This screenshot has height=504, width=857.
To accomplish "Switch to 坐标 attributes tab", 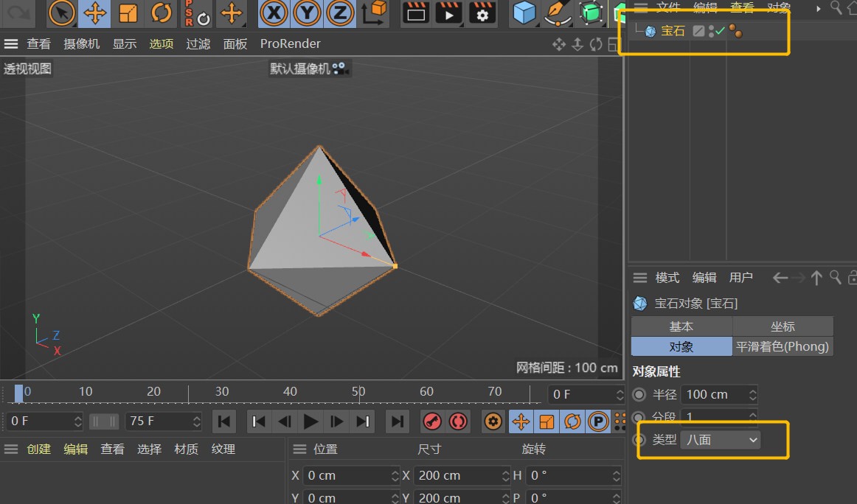I will pyautogui.click(x=783, y=326).
